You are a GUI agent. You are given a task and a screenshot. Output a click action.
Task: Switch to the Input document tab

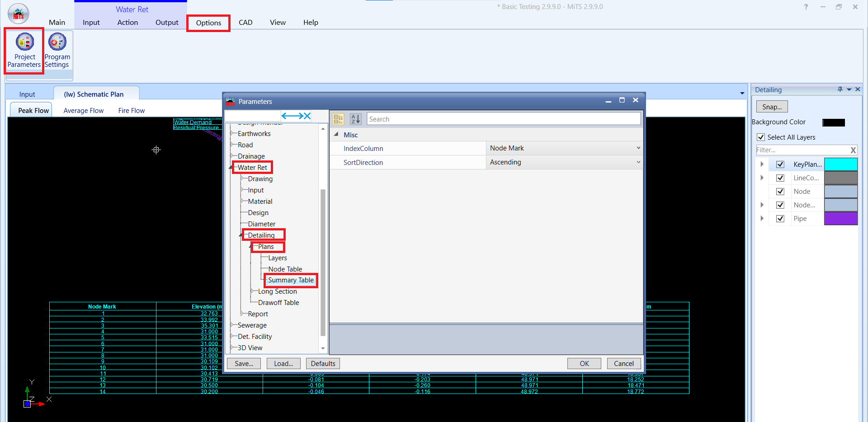click(27, 94)
